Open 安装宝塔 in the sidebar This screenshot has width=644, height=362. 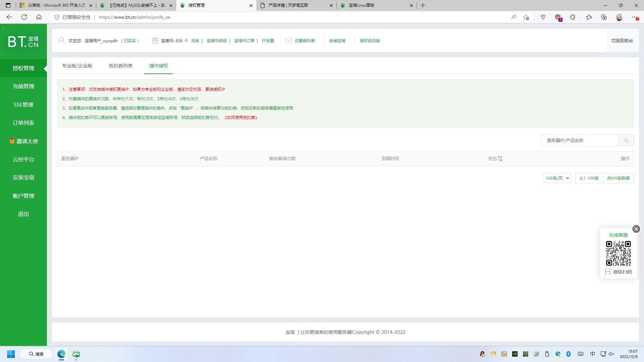pos(23,178)
